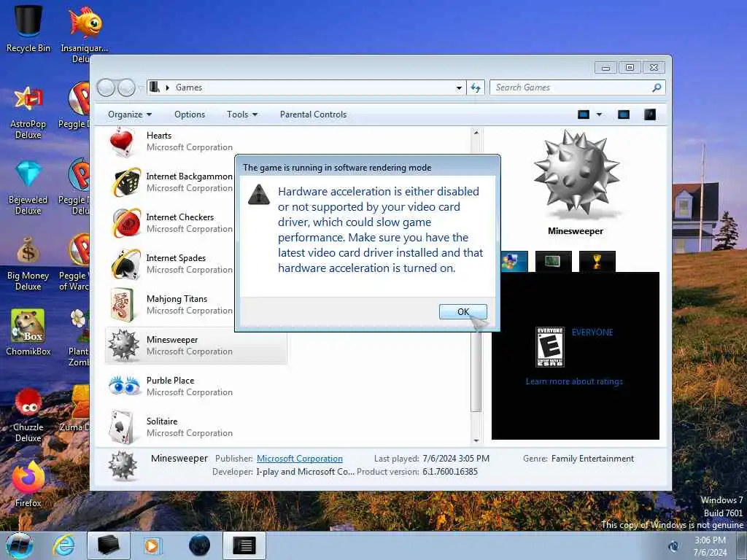The image size is (747, 560).
Task: Select the AstroPop Deluxe desktop icon
Action: click(x=28, y=113)
